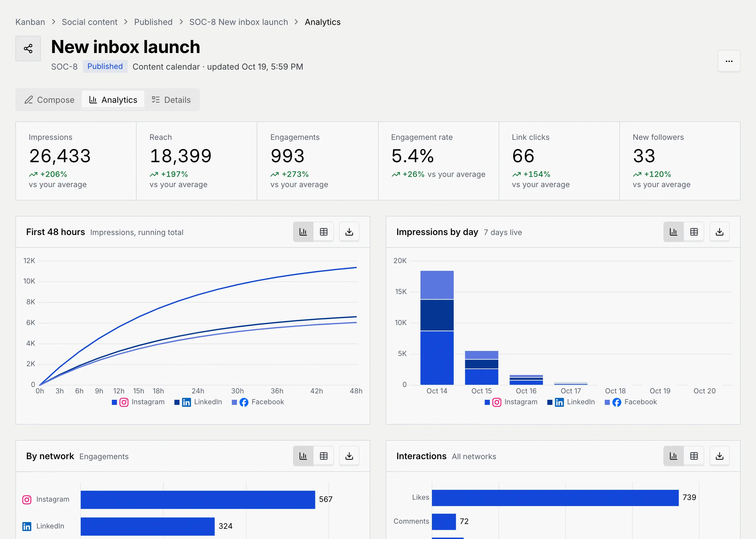This screenshot has height=539, width=756.
Task: Select the New followers 33 card
Action: pos(680,161)
